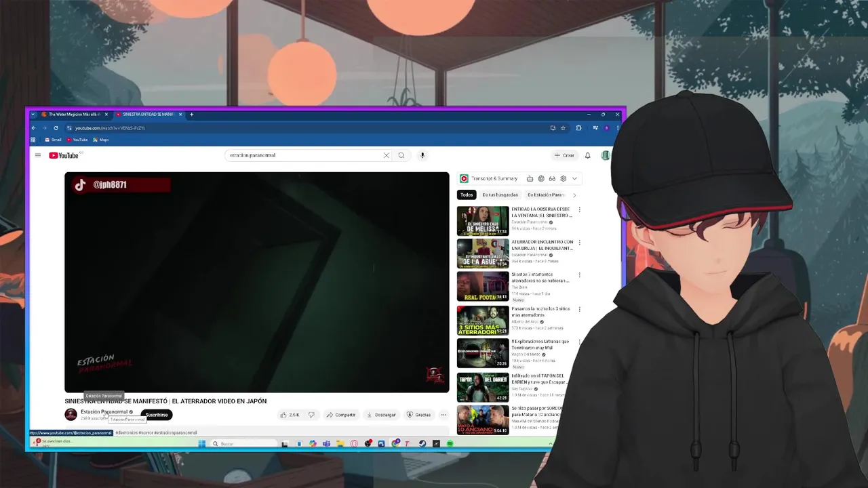Open the tab search dropdown arrow
This screenshot has width=868, height=488.
pyautogui.click(x=33, y=115)
